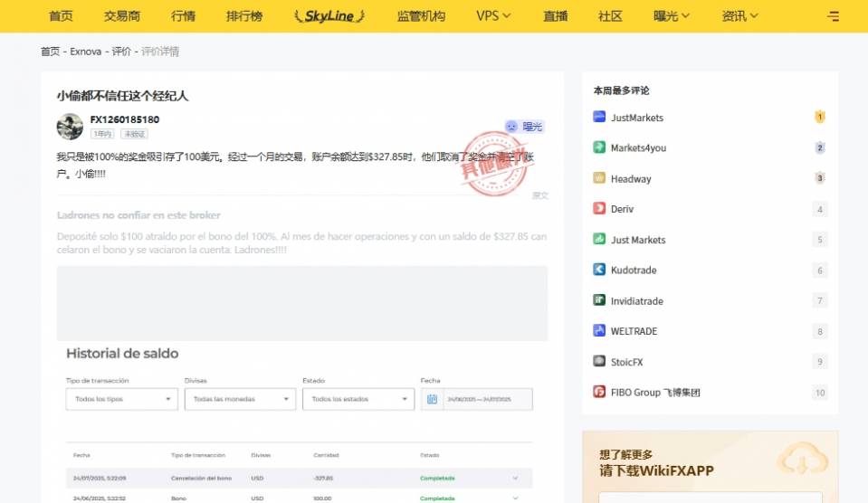
Task: Click the rank 3 badge next to Headway
Action: [820, 177]
